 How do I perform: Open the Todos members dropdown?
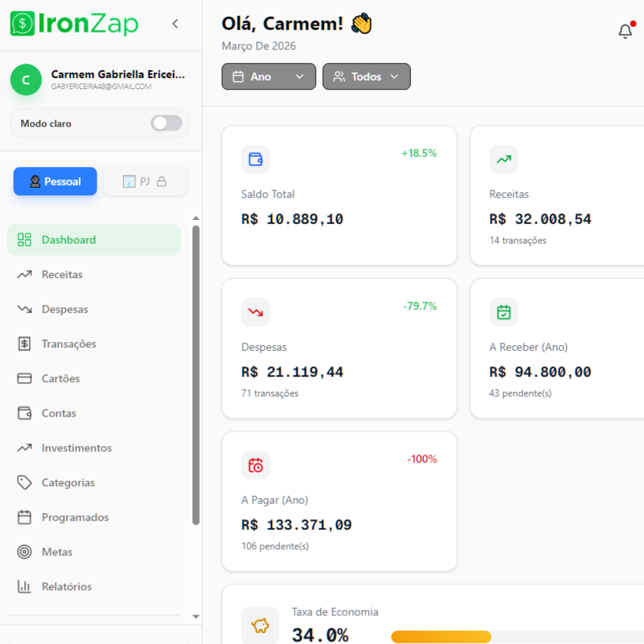pyautogui.click(x=366, y=76)
